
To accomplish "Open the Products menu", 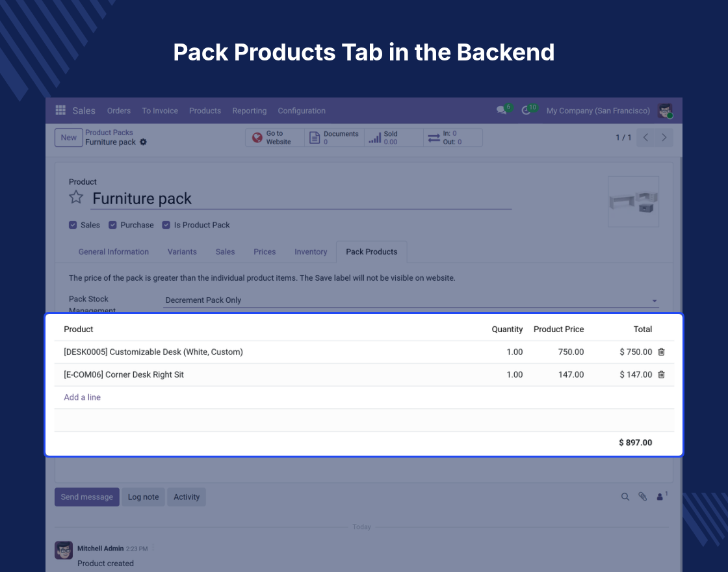I will click(x=205, y=110).
